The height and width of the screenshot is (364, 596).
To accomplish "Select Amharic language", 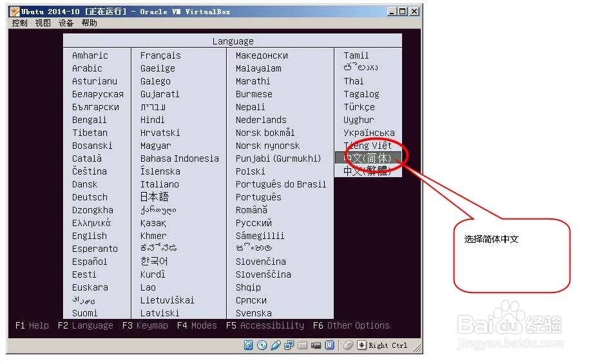I will pos(90,55).
